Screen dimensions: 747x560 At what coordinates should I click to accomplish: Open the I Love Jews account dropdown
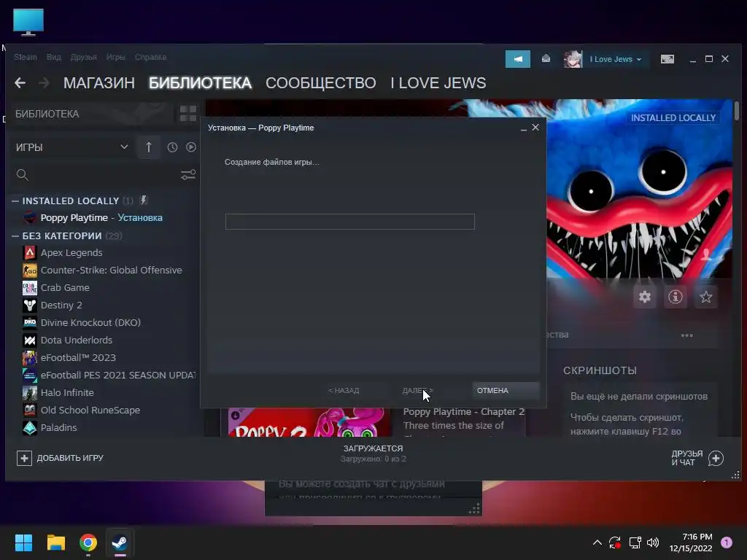click(616, 59)
